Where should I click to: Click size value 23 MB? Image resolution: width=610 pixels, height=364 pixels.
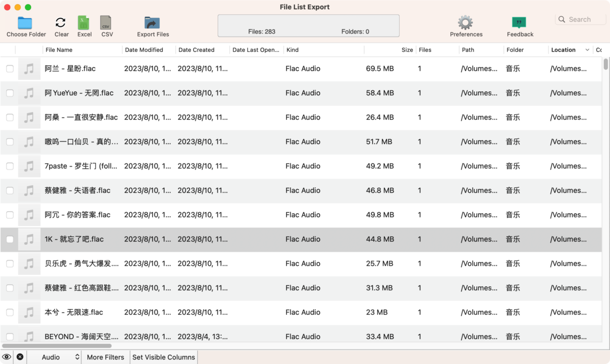pyautogui.click(x=377, y=312)
